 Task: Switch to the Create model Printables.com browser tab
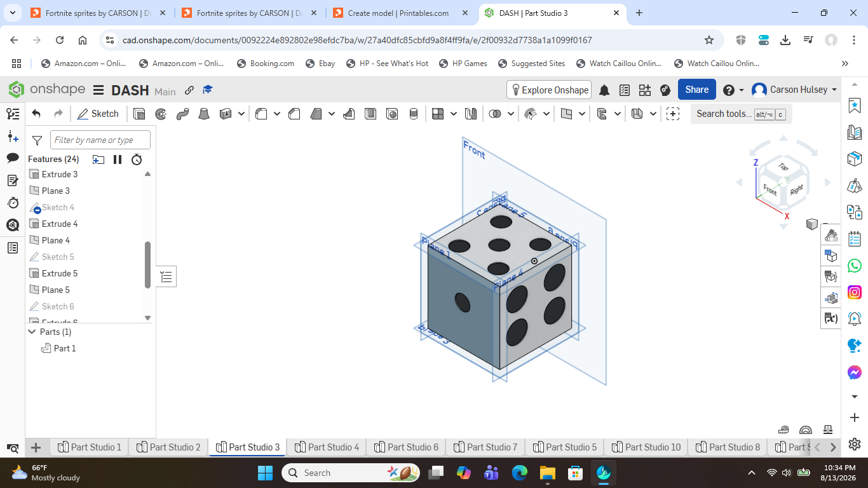click(398, 13)
